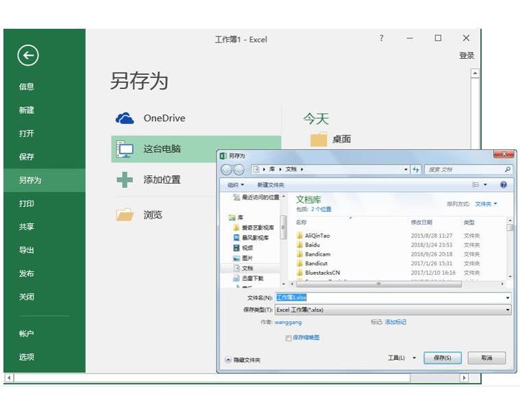This screenshot has width=520, height=420.
Task: Open the 组织 dropdown menu
Action: [x=236, y=185]
